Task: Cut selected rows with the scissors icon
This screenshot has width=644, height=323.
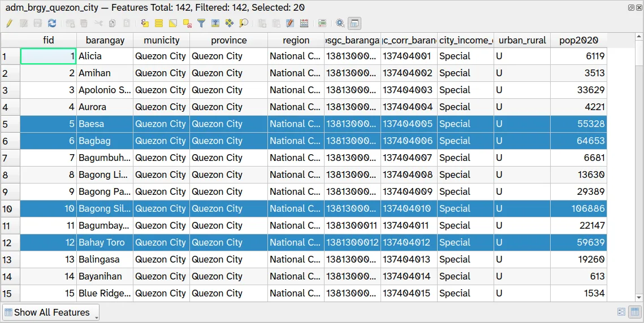Action: pos(98,23)
